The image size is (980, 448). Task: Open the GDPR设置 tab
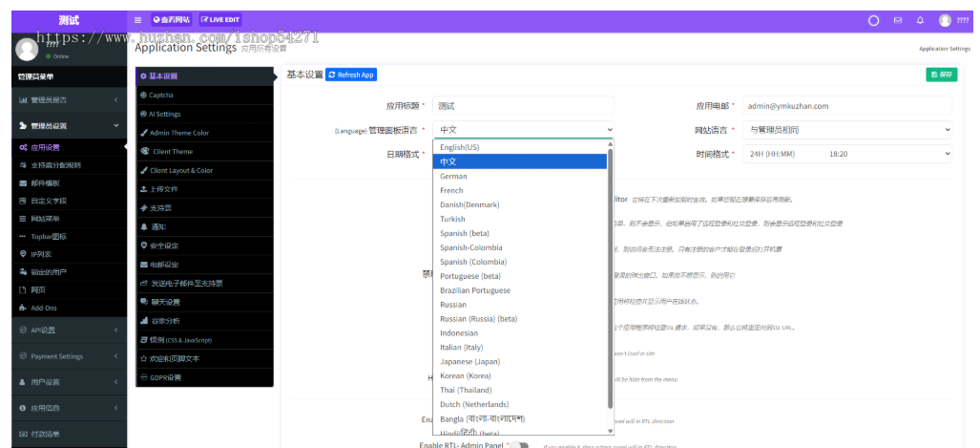coord(204,378)
